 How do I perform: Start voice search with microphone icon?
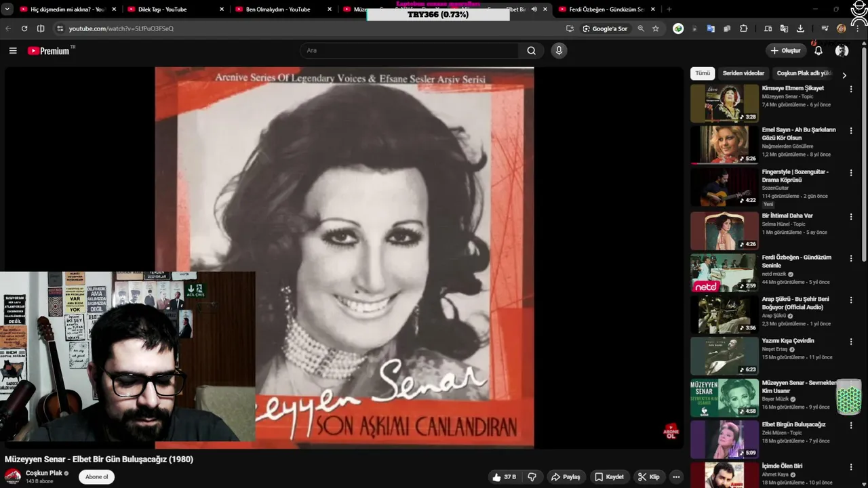(559, 50)
